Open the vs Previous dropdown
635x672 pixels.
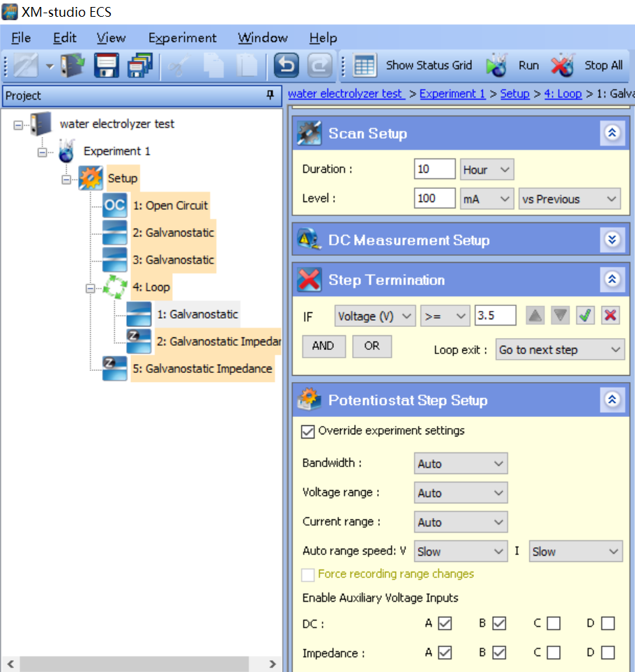pyautogui.click(x=569, y=199)
